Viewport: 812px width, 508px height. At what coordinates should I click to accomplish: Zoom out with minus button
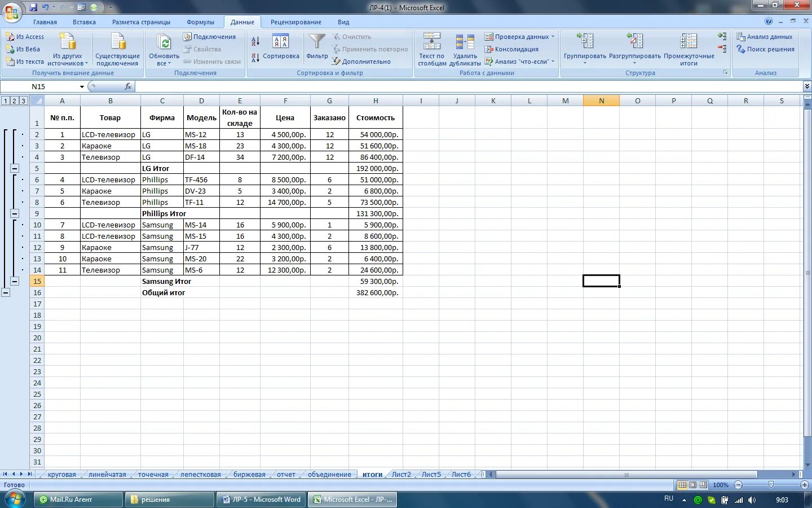[x=738, y=485]
